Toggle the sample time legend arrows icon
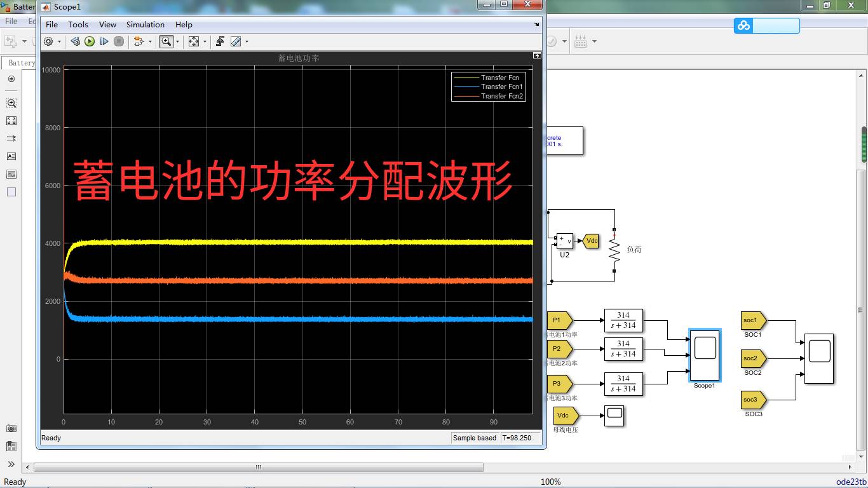Screen dimensions: 868x488 tap(11, 139)
